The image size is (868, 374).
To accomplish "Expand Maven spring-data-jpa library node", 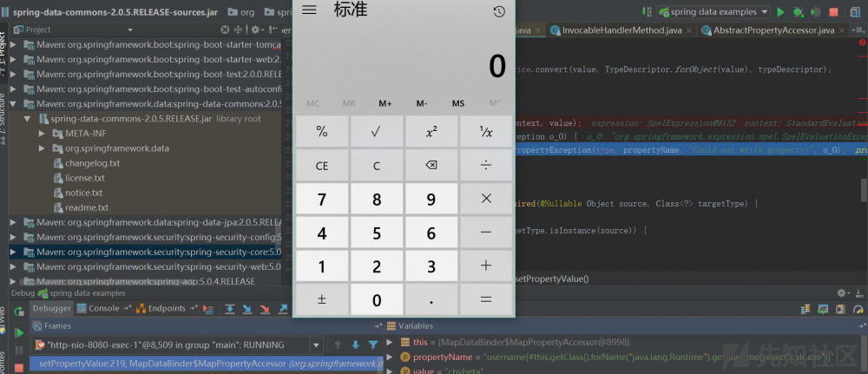I will pos(15,223).
